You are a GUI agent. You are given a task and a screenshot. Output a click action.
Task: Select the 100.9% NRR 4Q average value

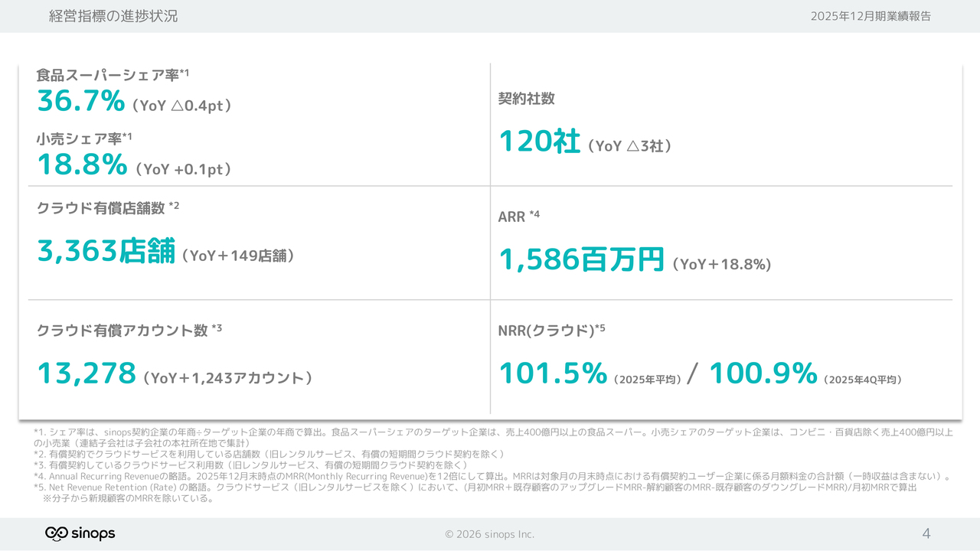point(763,374)
